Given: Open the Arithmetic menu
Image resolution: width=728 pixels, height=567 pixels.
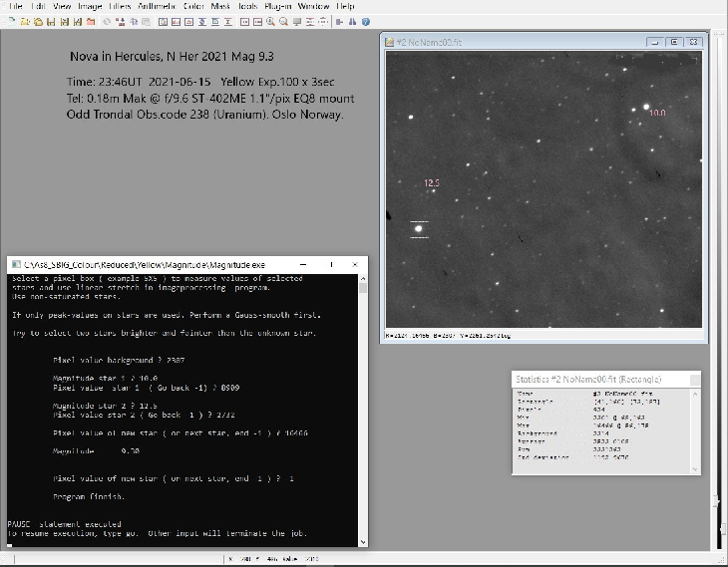Looking at the screenshot, I should pos(156,6).
